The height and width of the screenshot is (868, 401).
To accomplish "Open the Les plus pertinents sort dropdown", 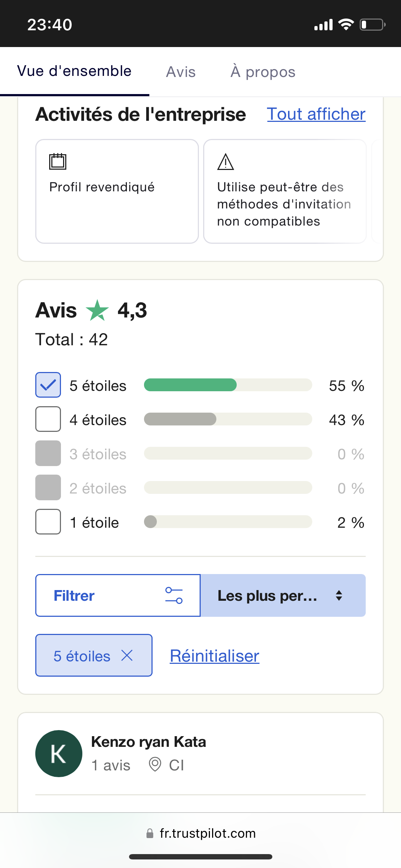I will (x=267, y=595).
